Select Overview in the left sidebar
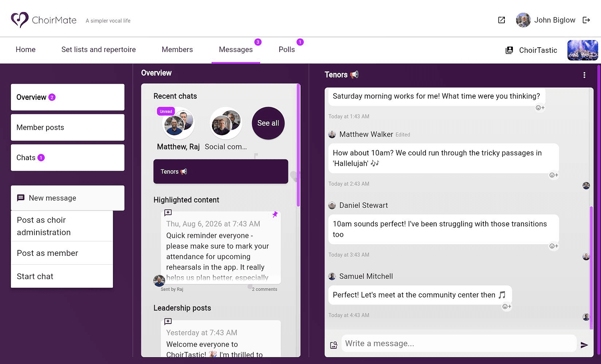This screenshot has height=364, width=601. point(68,97)
